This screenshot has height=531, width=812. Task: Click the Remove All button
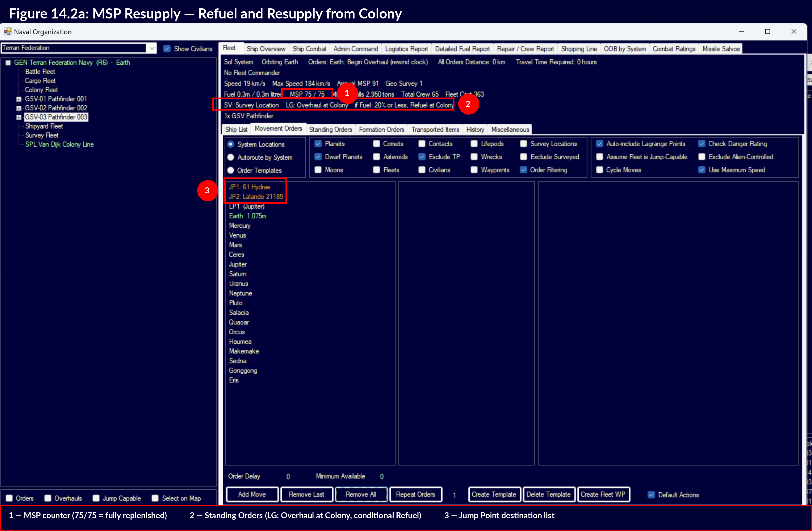[x=361, y=494]
